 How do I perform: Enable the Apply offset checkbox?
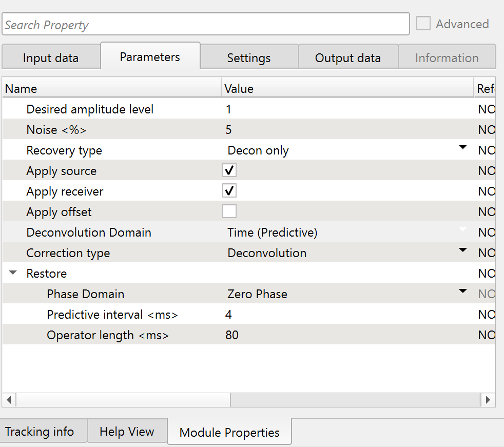click(229, 211)
